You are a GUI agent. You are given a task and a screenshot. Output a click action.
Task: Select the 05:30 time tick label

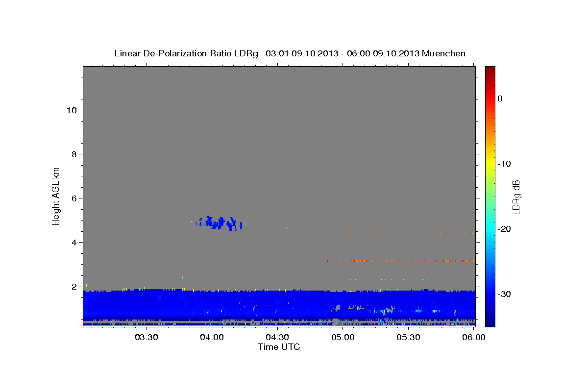point(408,337)
